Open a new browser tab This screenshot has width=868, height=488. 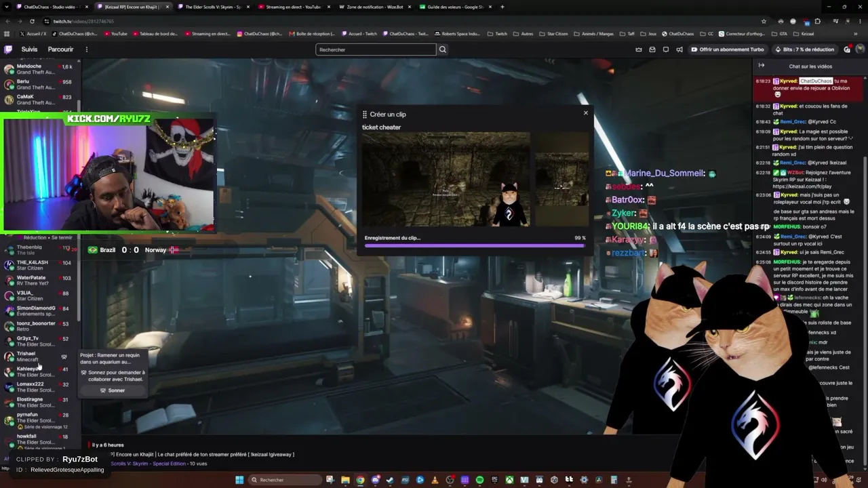coord(502,7)
